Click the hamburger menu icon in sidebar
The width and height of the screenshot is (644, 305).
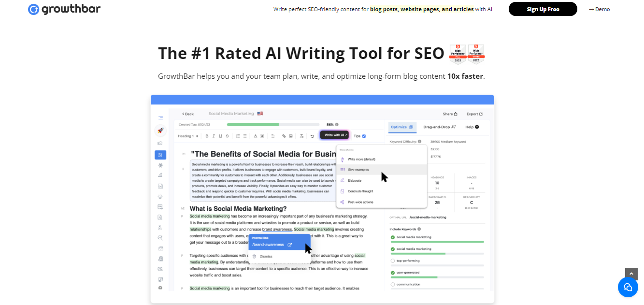click(x=160, y=118)
